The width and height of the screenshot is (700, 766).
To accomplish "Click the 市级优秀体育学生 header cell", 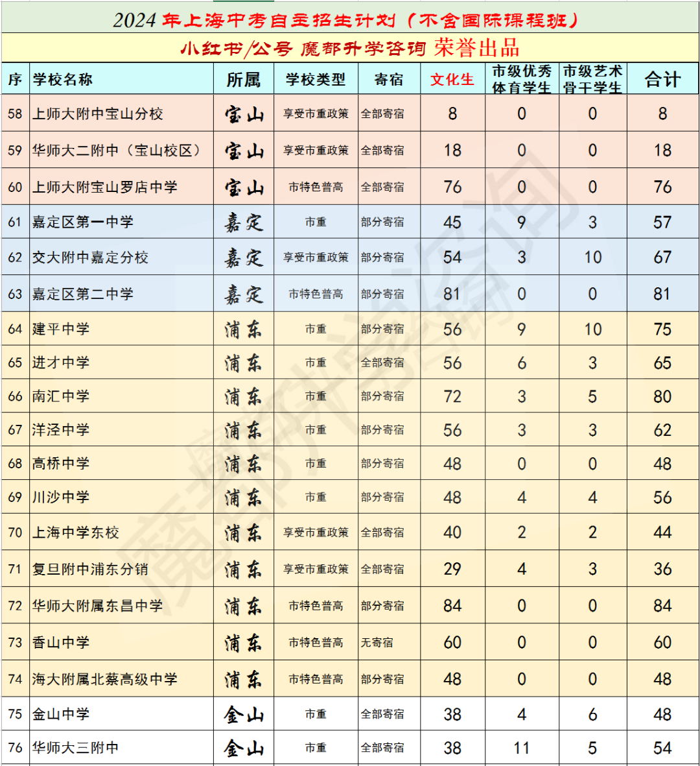I will tap(522, 79).
